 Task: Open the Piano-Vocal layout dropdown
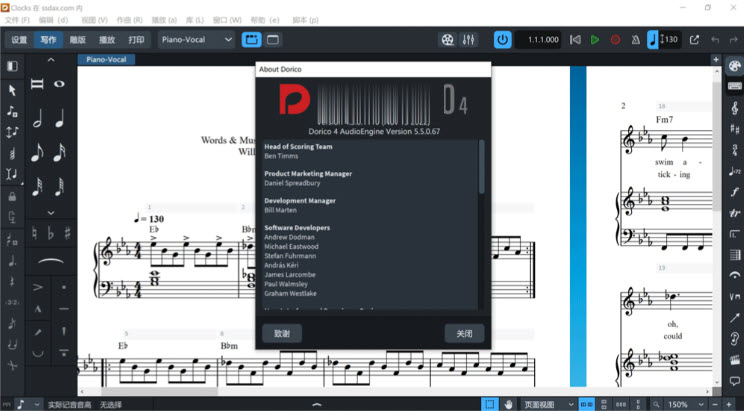pos(197,40)
